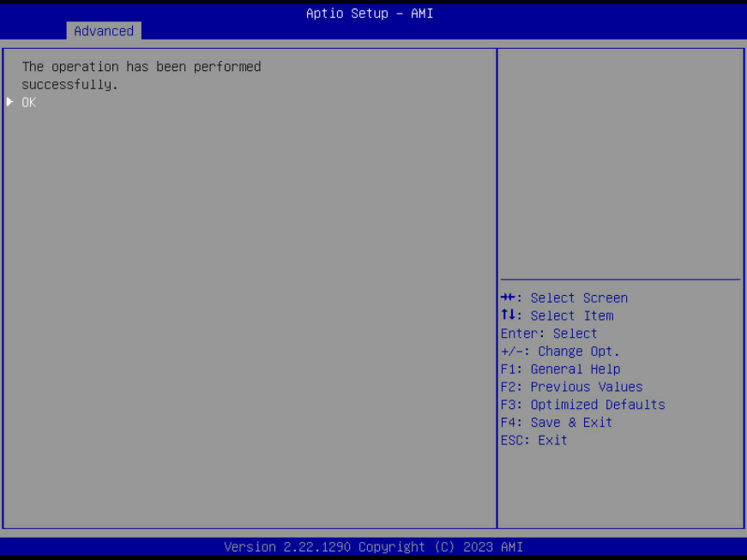The width and height of the screenshot is (747, 560).
Task: Click F3: Optimized Defaults hint
Action: click(x=582, y=405)
